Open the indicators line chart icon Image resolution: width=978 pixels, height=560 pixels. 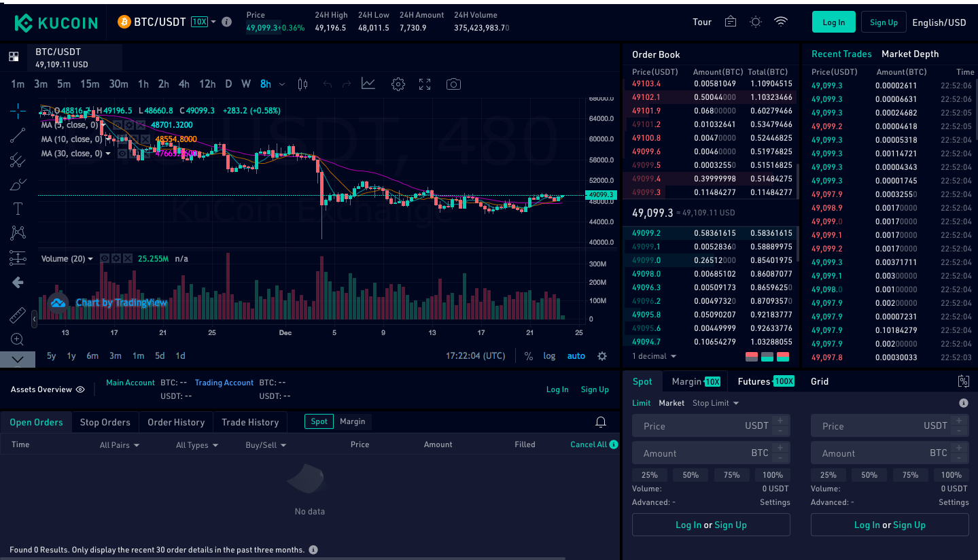(368, 84)
